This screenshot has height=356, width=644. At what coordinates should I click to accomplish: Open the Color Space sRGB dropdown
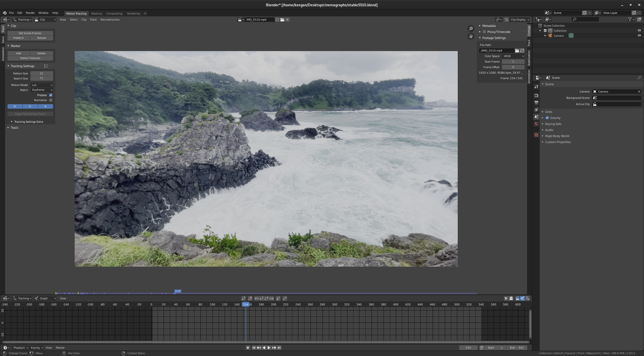(513, 56)
